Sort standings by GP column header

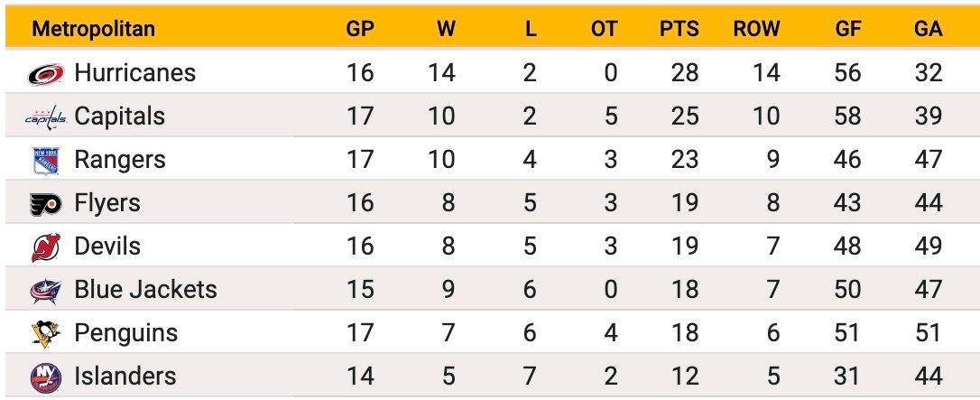(x=360, y=29)
